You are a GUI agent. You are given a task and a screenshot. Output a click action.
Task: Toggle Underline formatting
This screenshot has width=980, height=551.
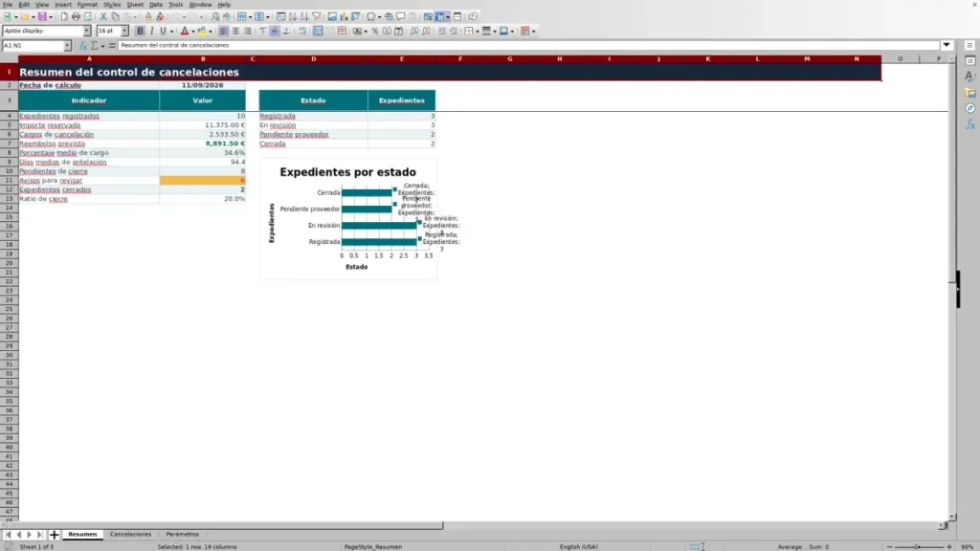tap(163, 32)
